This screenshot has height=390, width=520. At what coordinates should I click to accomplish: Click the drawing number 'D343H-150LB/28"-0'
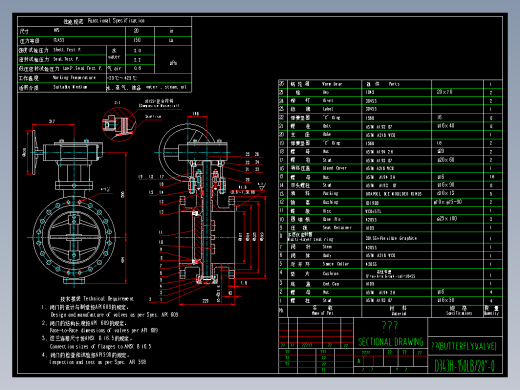pos(464,365)
